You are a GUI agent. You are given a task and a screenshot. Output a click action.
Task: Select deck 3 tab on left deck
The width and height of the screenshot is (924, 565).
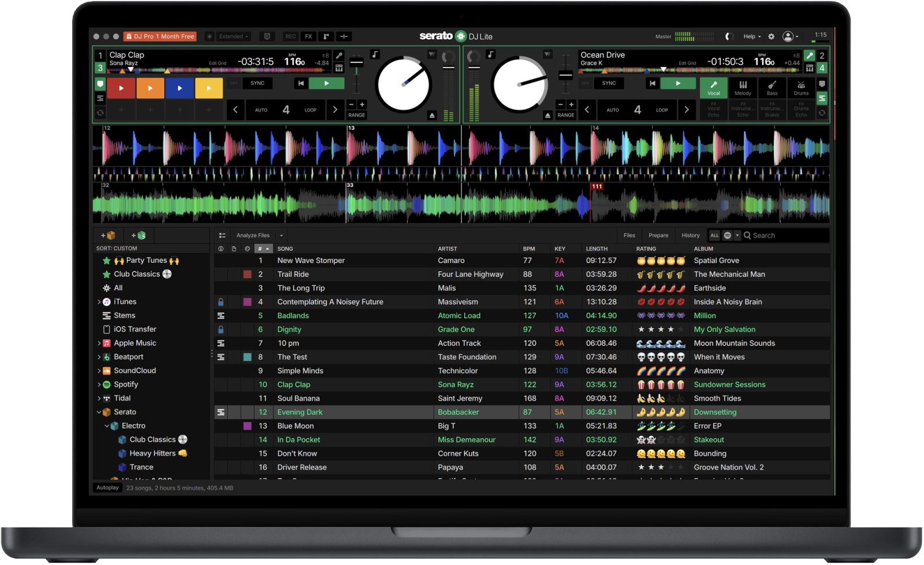100,68
